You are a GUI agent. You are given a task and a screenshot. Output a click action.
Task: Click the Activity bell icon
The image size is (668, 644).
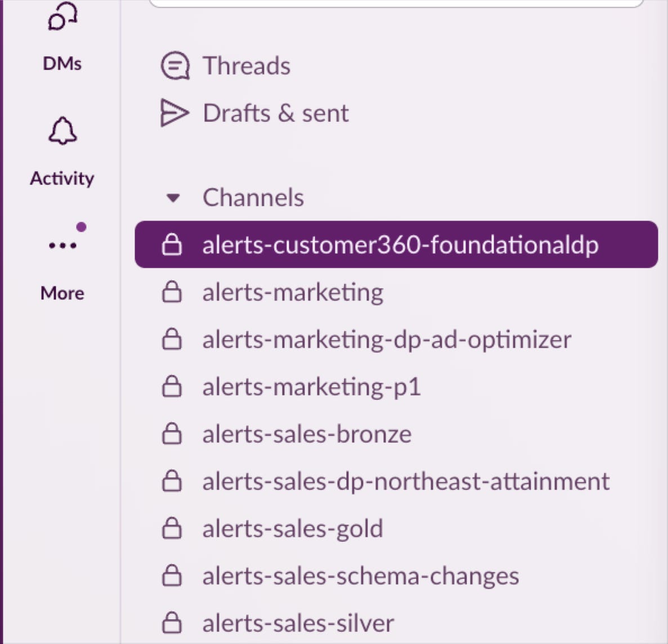pyautogui.click(x=62, y=131)
